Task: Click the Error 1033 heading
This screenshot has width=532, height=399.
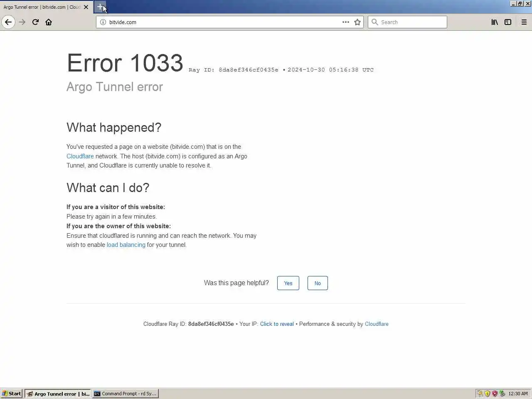Action: tap(125, 63)
